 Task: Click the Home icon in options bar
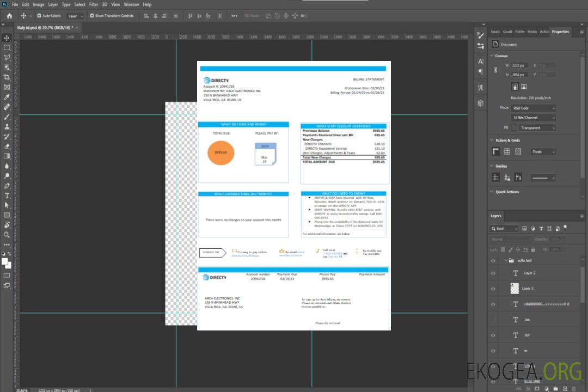pos(9,16)
